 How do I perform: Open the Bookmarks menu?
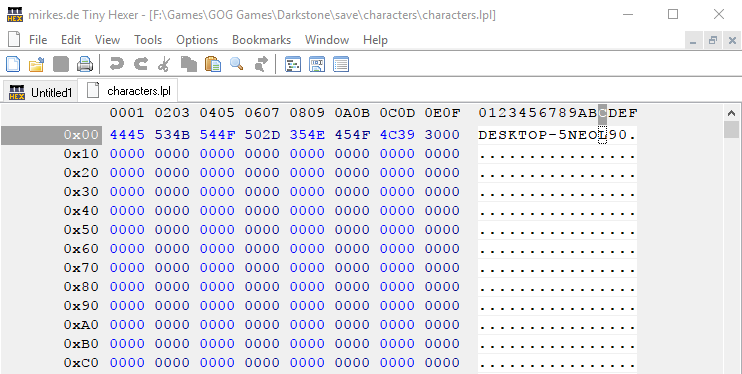tap(261, 40)
